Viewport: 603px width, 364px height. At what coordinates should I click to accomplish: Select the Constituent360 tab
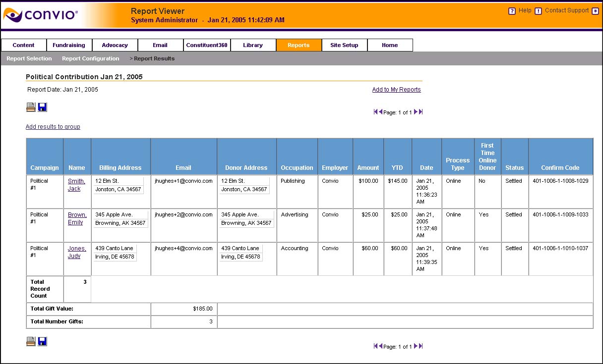(x=207, y=45)
